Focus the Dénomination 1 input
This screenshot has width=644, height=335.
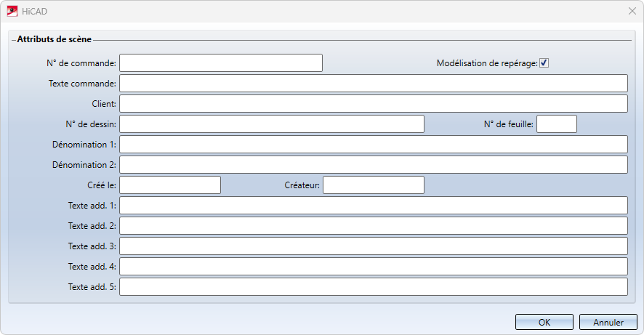[374, 144]
